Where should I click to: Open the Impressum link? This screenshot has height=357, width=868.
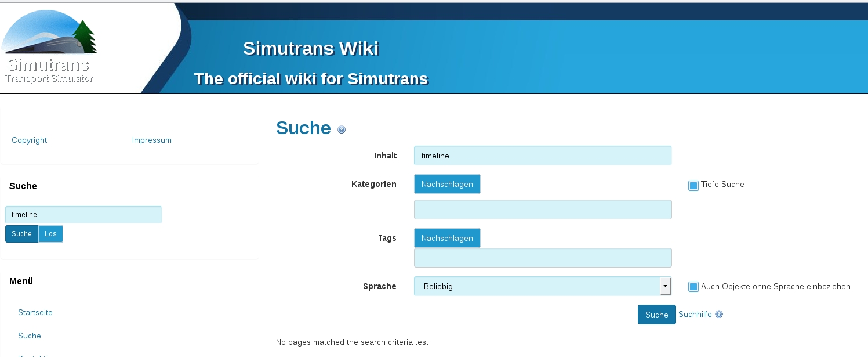152,140
